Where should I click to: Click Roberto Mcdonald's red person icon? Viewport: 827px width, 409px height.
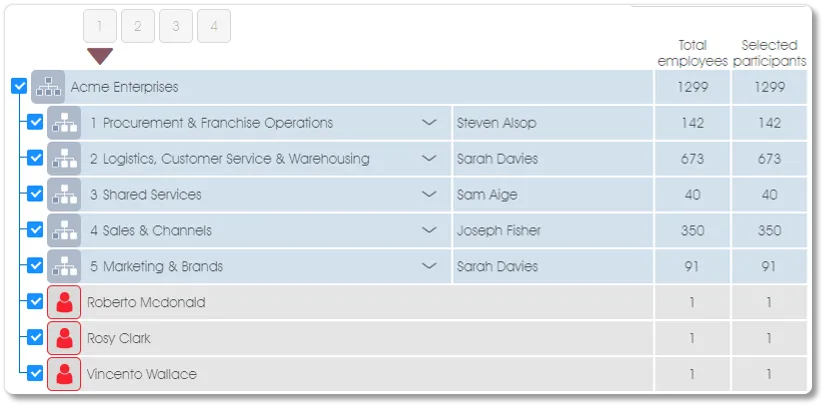[x=64, y=302]
